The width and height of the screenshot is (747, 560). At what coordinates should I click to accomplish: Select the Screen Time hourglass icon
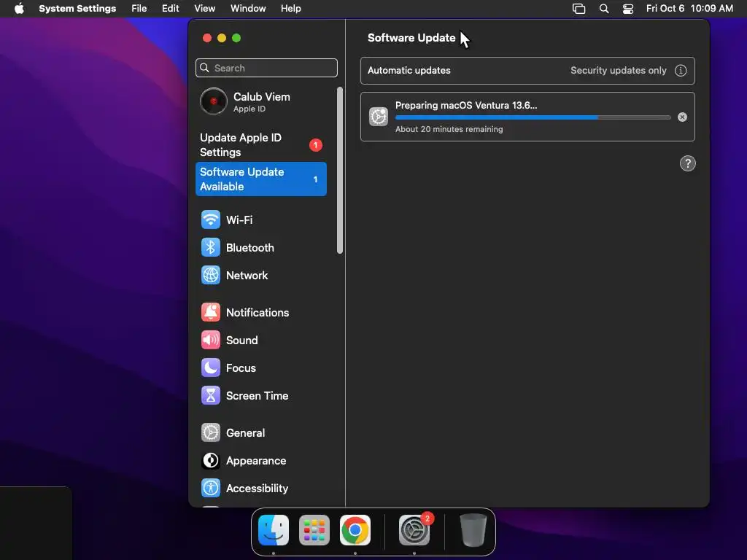pyautogui.click(x=211, y=395)
